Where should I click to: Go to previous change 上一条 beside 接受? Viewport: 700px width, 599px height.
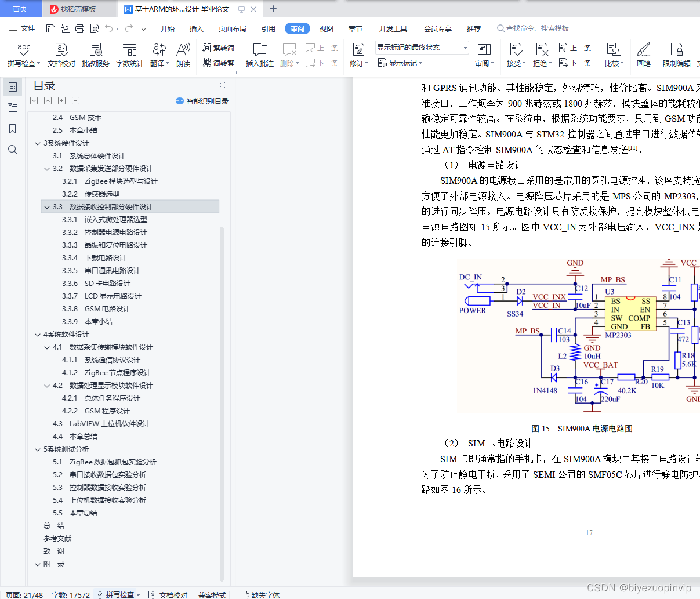[x=575, y=48]
